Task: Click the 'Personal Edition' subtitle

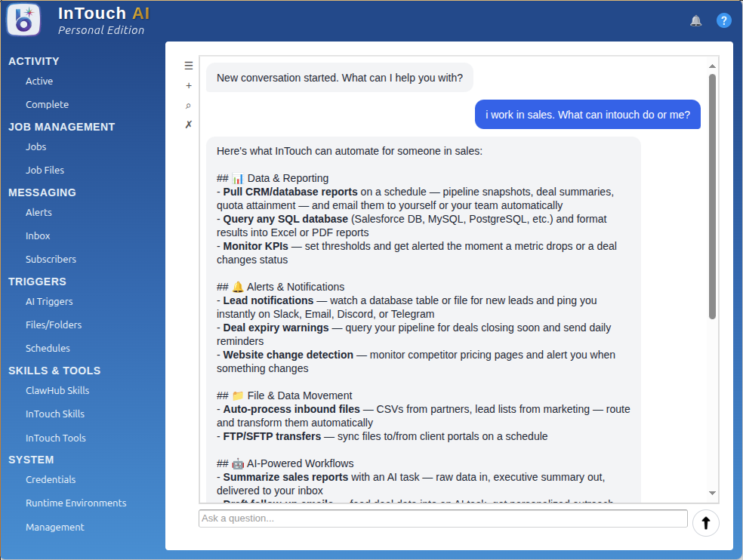Action: pos(101,30)
